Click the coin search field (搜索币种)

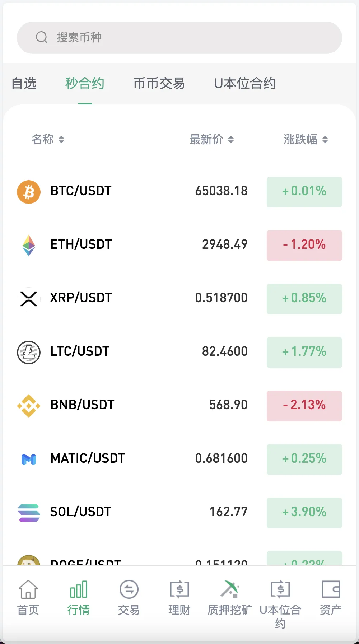pos(179,37)
